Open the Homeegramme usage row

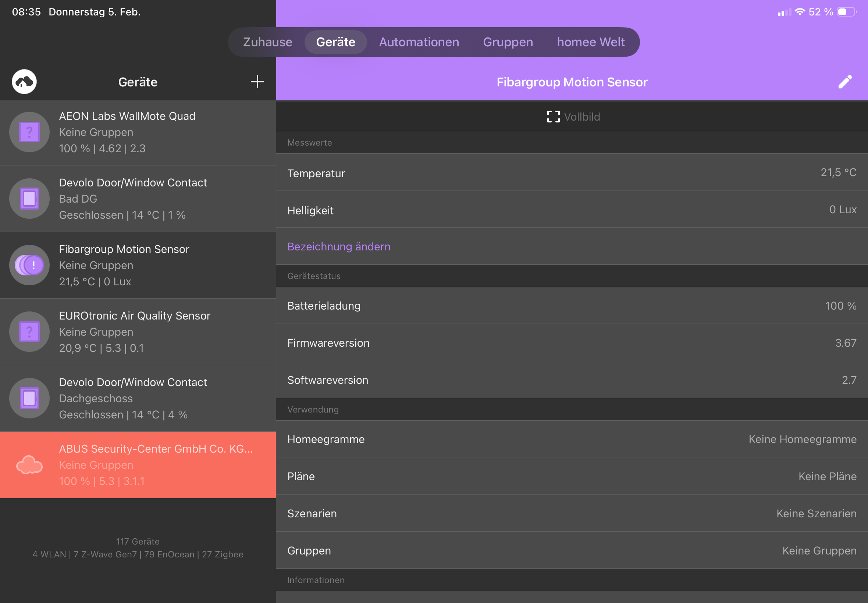[571, 439]
